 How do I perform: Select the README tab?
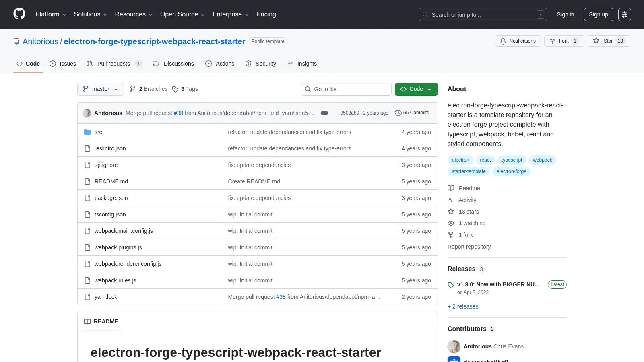pos(101,321)
